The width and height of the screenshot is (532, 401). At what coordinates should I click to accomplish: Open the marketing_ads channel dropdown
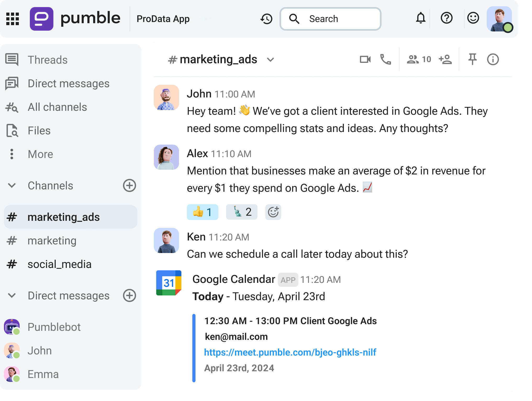click(x=271, y=60)
